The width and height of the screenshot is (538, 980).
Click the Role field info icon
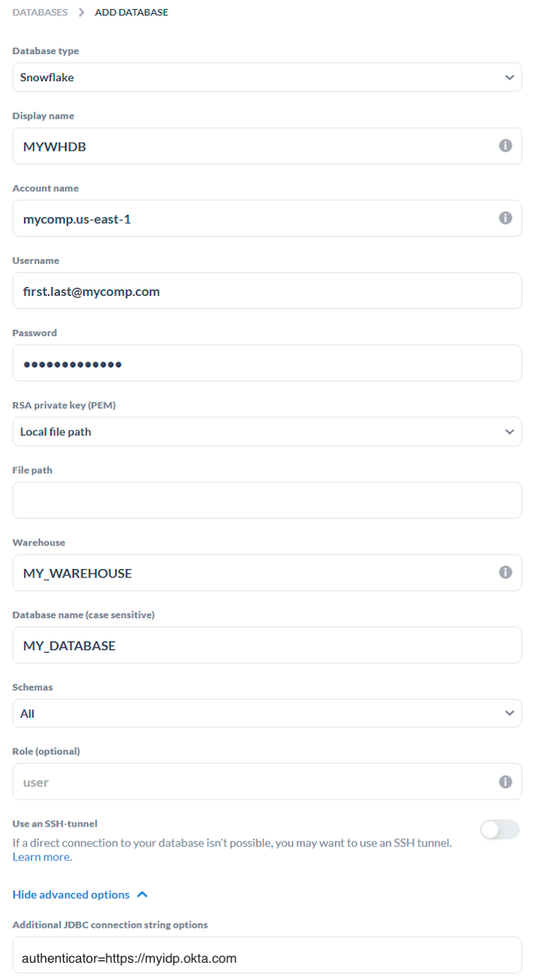click(505, 781)
